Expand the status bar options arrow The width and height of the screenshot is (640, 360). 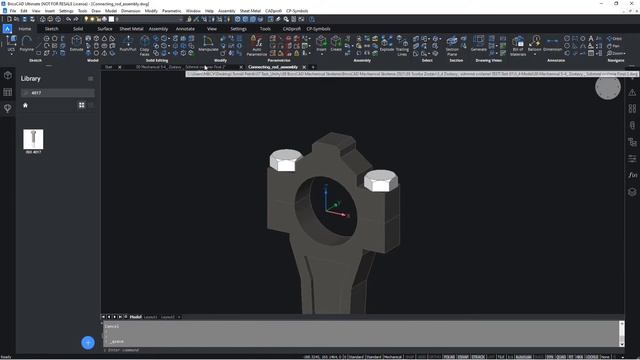pos(622,357)
